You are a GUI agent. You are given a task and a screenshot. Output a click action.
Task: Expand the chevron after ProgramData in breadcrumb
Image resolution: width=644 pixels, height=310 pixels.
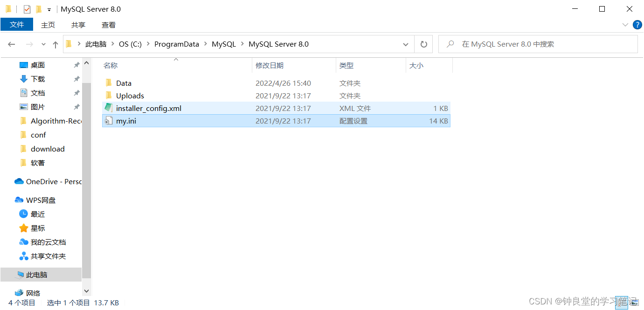(x=206, y=44)
